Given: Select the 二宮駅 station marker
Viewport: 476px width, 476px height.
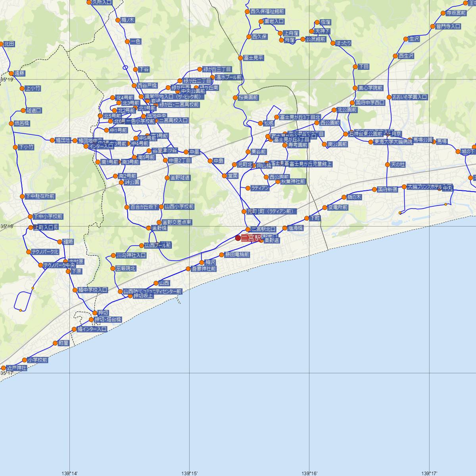Looking at the screenshot, I should click(238, 238).
